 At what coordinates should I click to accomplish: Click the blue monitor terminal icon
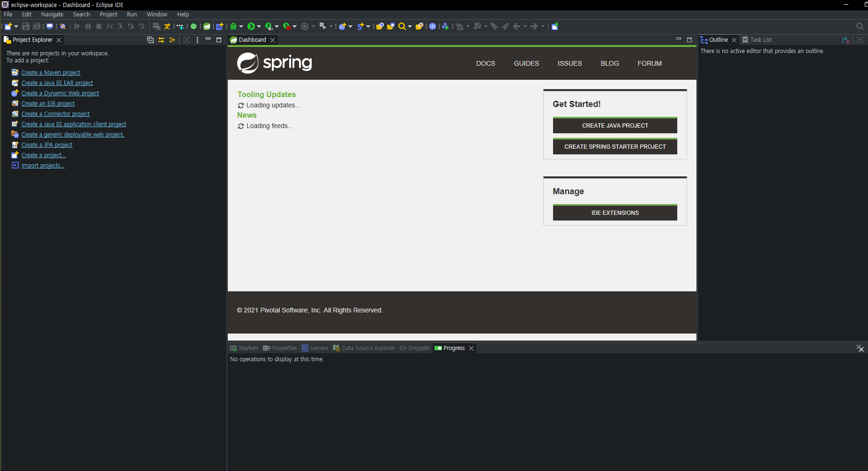[x=50, y=26]
